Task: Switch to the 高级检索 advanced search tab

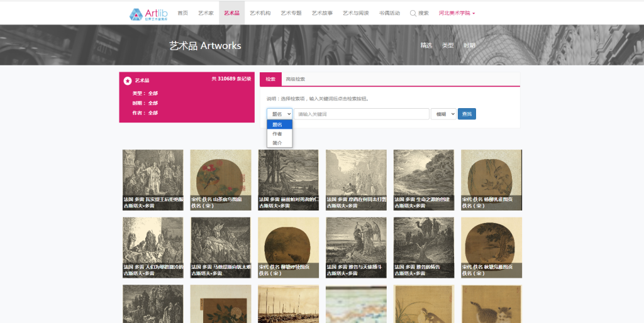Action: click(x=296, y=79)
